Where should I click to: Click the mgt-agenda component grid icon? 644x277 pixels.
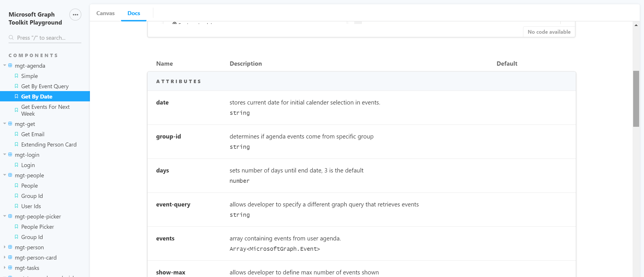point(10,65)
